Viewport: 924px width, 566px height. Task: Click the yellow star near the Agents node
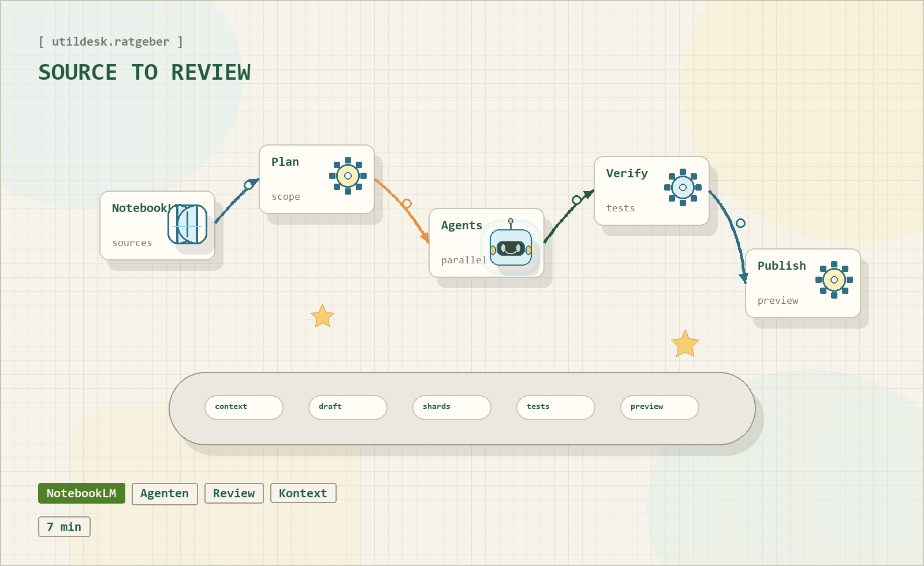(x=685, y=343)
